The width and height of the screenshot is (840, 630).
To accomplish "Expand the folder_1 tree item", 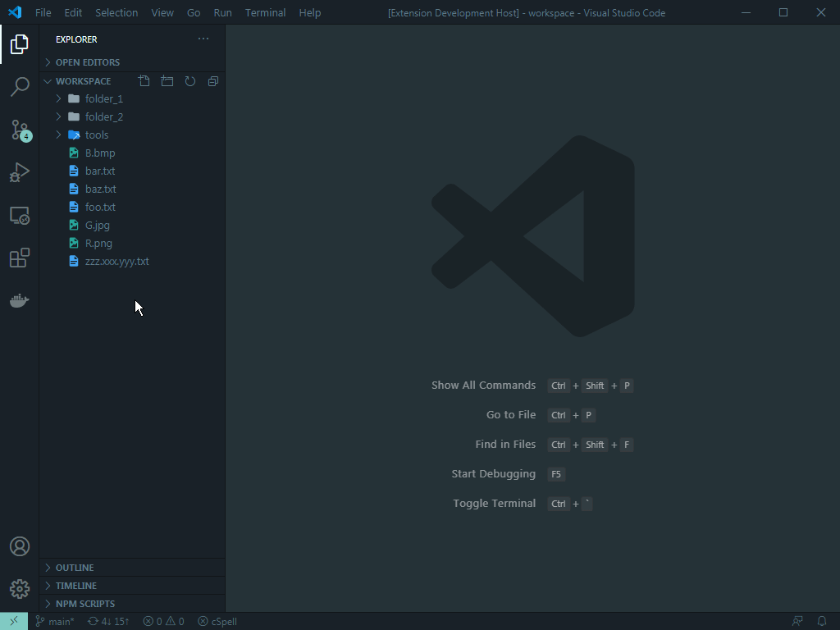I will [x=103, y=98].
